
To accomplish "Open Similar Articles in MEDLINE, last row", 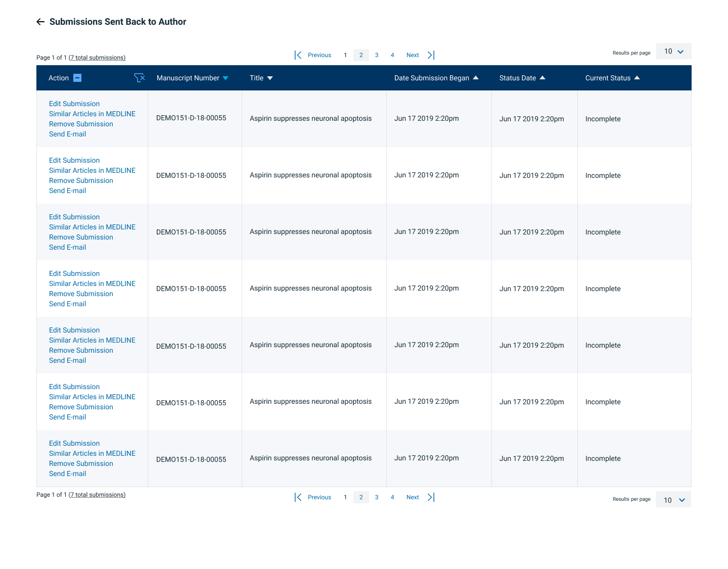I will pos(92,453).
